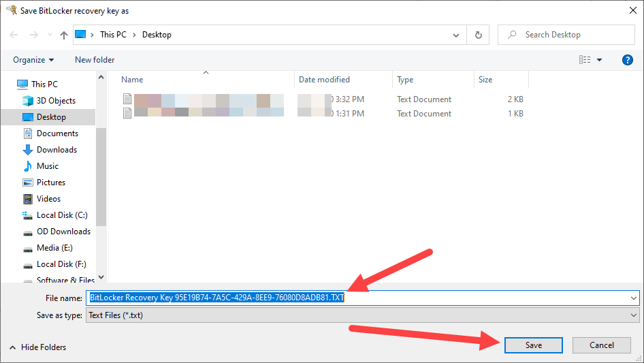Open Media (E:) drive in sidebar
Image resolution: width=644 pixels, height=363 pixels.
pyautogui.click(x=54, y=248)
